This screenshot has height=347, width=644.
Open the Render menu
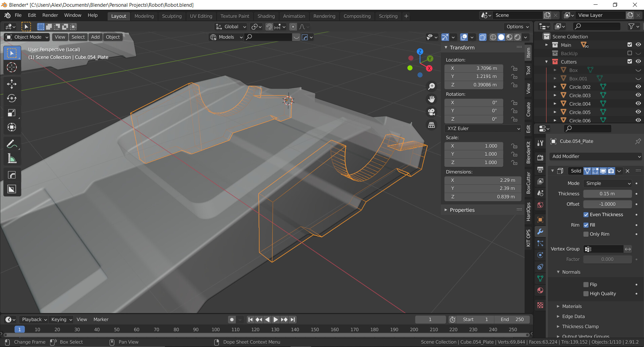(50, 15)
